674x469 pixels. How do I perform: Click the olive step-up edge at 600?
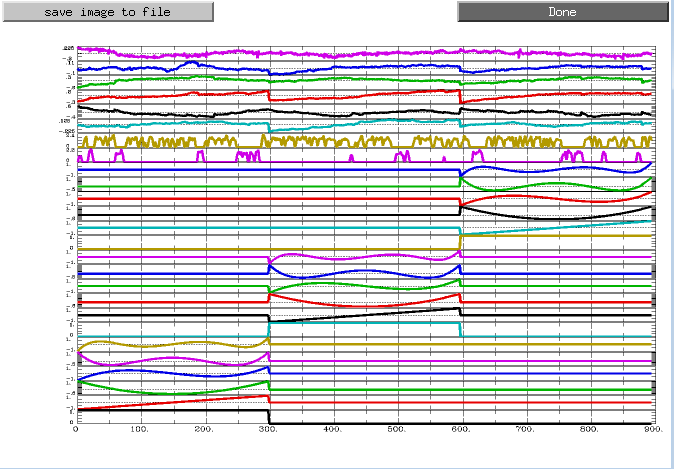(460, 242)
